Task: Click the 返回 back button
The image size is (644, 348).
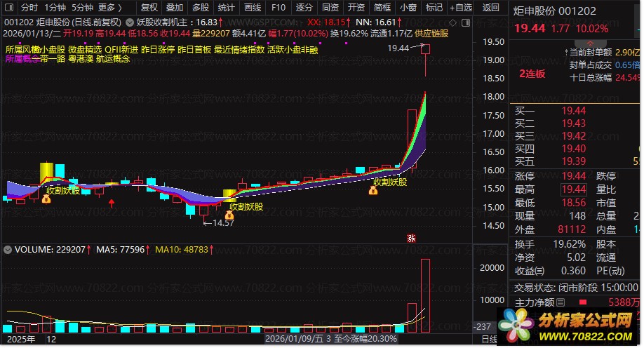Action: pyautogui.click(x=490, y=8)
